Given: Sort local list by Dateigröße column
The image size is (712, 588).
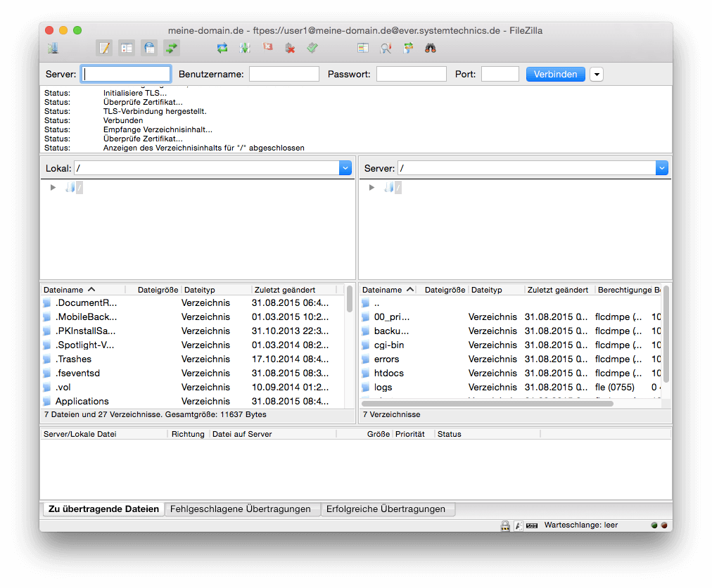Looking at the screenshot, I should 153,290.
